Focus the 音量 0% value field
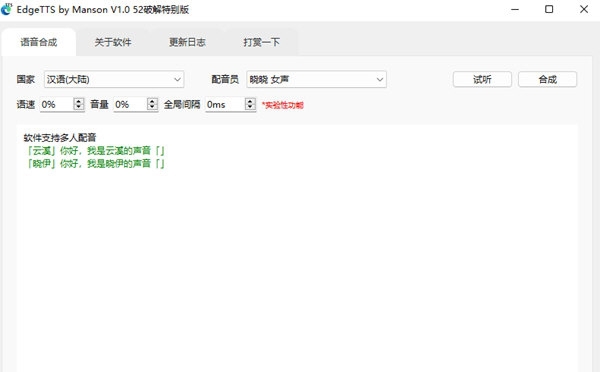 (x=130, y=104)
